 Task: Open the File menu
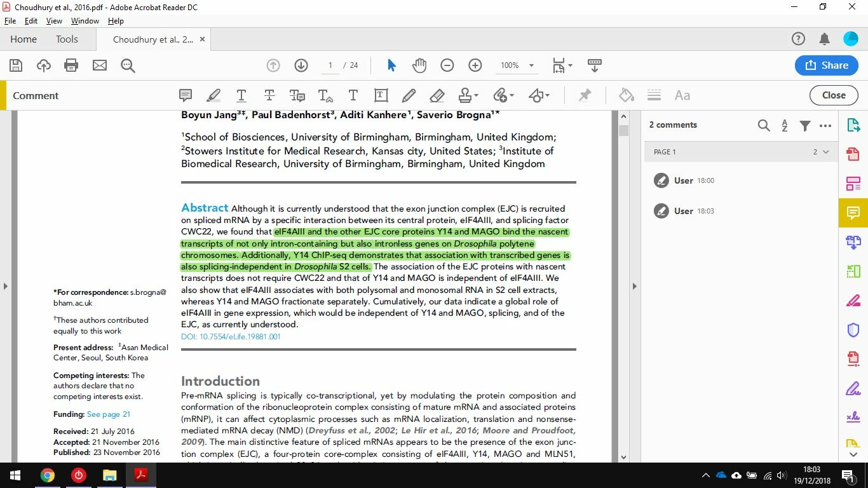[10, 21]
